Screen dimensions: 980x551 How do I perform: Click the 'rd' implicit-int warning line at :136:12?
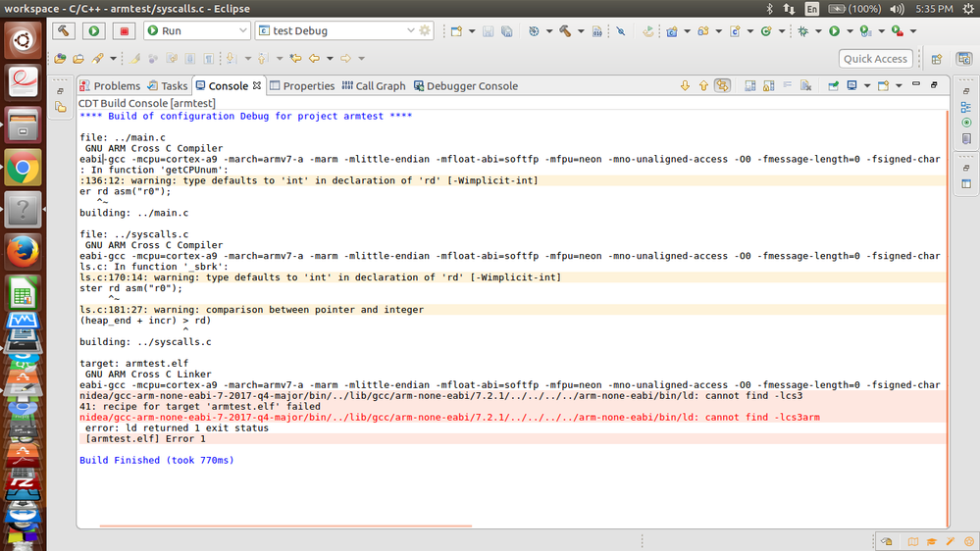tap(309, 180)
